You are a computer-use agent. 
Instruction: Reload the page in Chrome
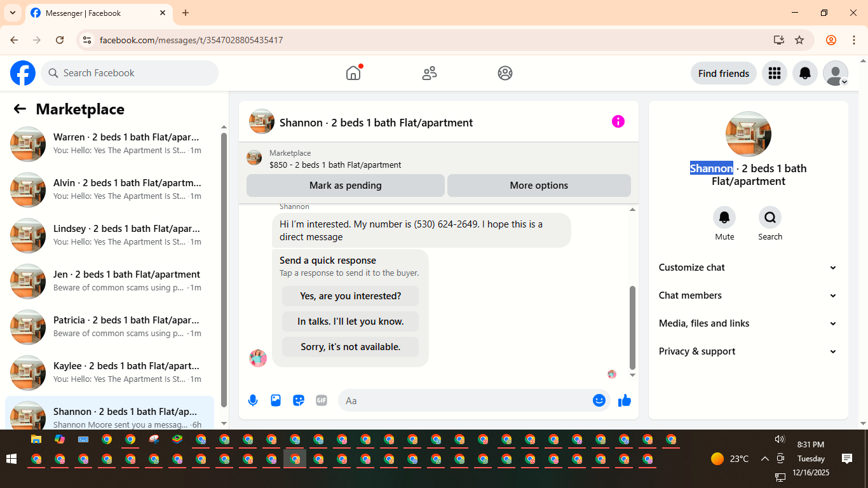[60, 40]
